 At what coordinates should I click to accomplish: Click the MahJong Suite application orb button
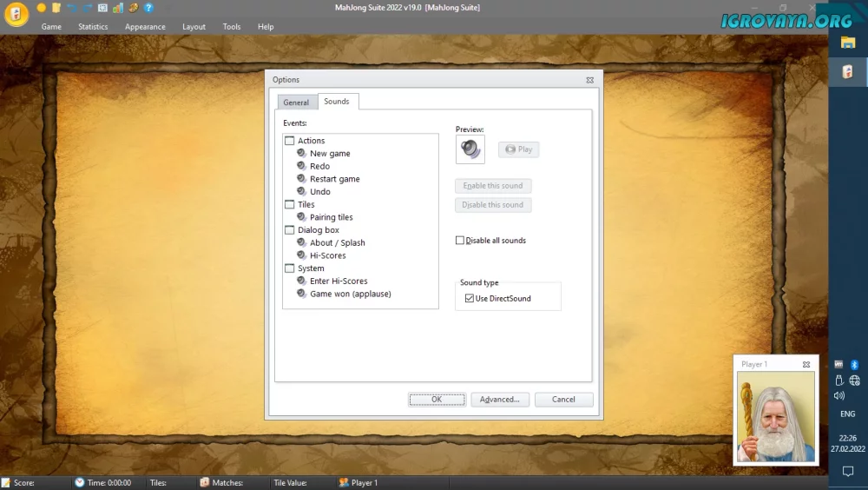[x=16, y=15]
